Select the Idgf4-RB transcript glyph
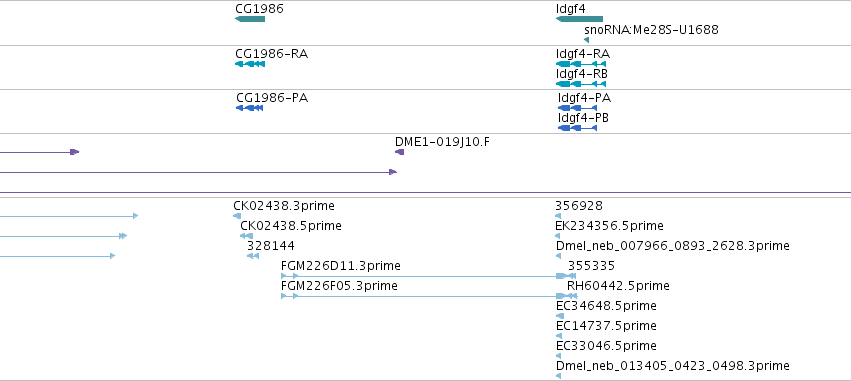 point(581,84)
